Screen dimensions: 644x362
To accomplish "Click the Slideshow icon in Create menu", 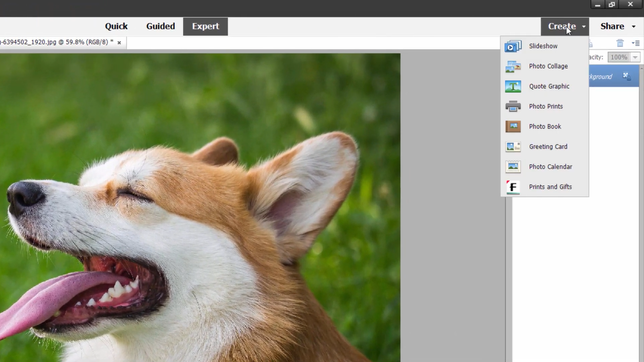I will (x=513, y=46).
